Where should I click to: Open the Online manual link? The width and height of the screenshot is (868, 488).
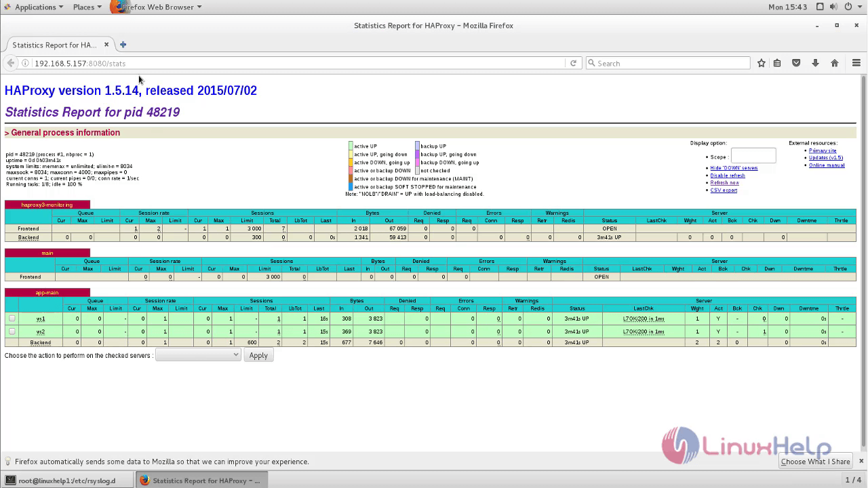pyautogui.click(x=827, y=165)
